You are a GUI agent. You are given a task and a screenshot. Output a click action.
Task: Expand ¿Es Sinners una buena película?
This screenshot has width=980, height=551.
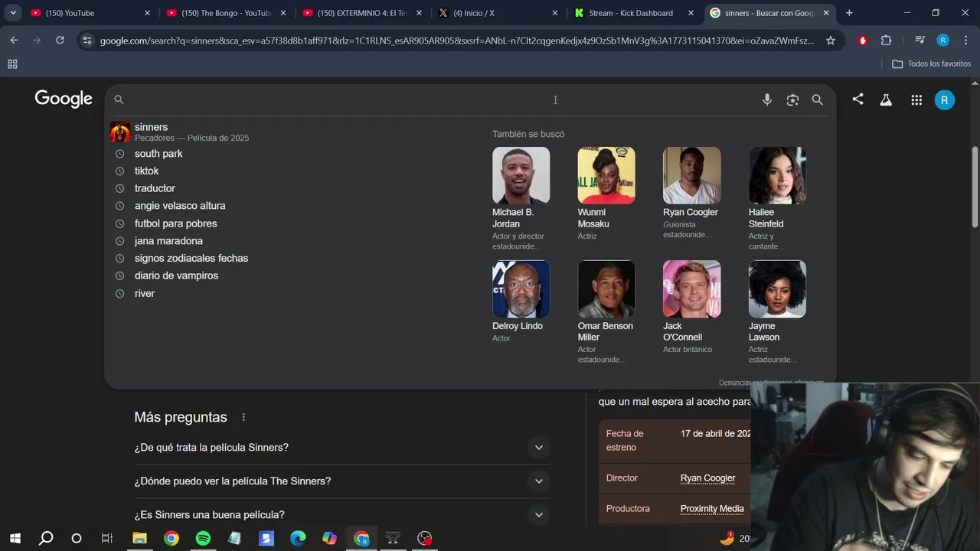(x=342, y=515)
